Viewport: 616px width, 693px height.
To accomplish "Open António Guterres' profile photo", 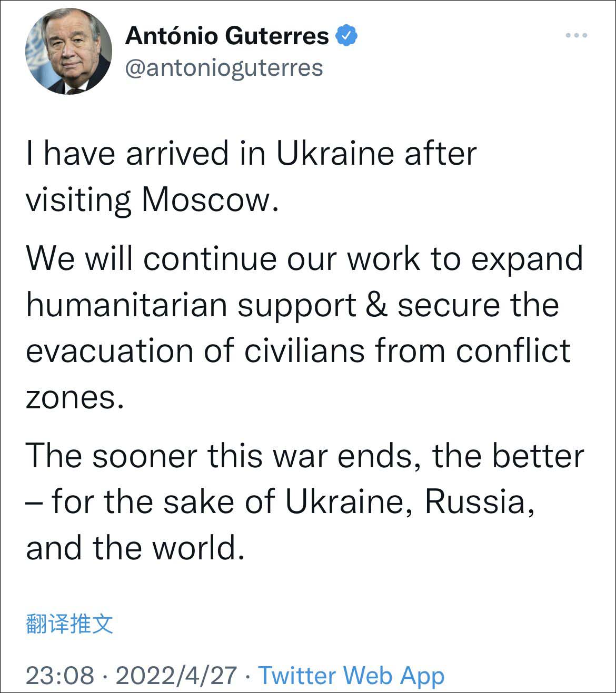I will click(x=69, y=52).
